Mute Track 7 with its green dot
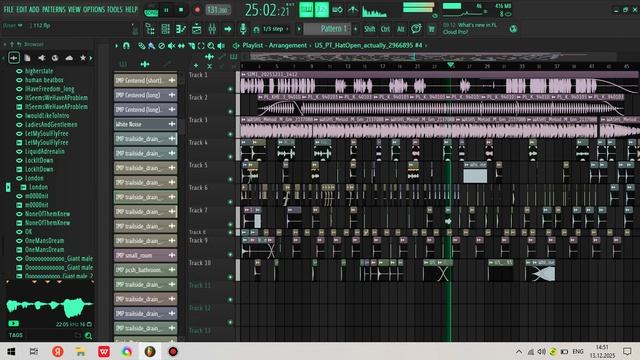The image size is (640, 360). pos(230,224)
